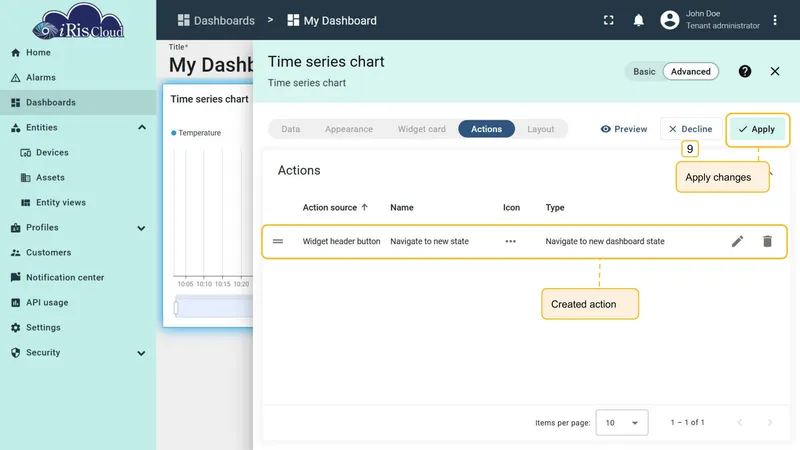Viewport: 800px width, 450px height.
Task: Click the Type column header
Action: [x=555, y=208]
